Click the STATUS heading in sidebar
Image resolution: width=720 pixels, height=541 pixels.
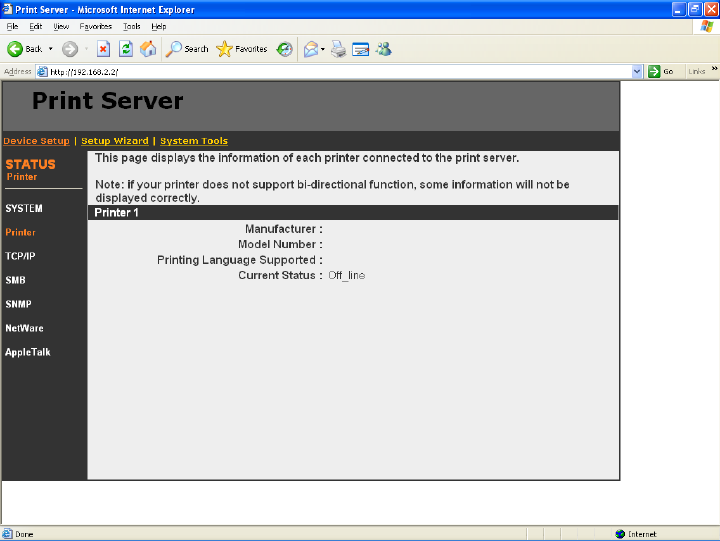point(30,164)
